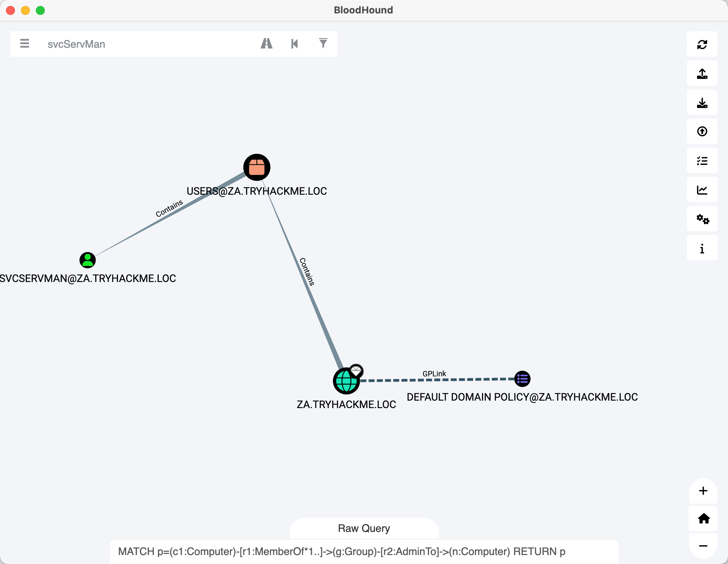Open the edge filter funnel icon
The image size is (728, 564).
click(323, 43)
